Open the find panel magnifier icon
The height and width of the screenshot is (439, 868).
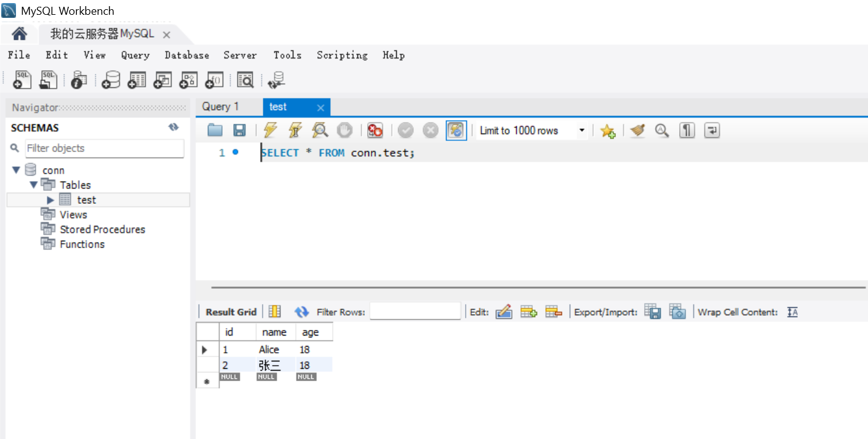click(662, 130)
